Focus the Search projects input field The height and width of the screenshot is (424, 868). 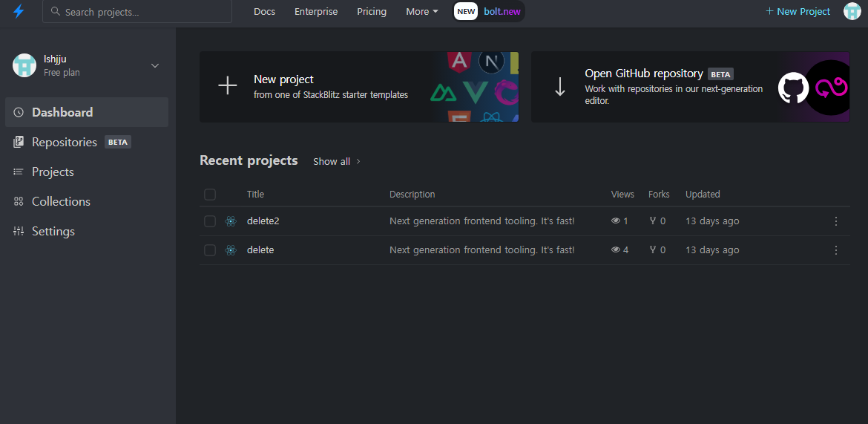click(x=137, y=12)
